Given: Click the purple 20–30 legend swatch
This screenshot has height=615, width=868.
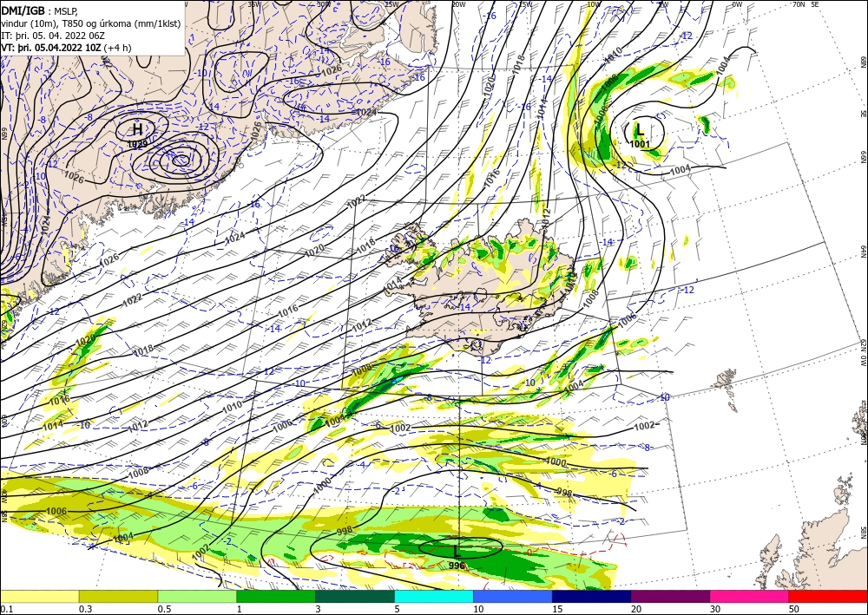Looking at the screenshot, I should pos(670,596).
